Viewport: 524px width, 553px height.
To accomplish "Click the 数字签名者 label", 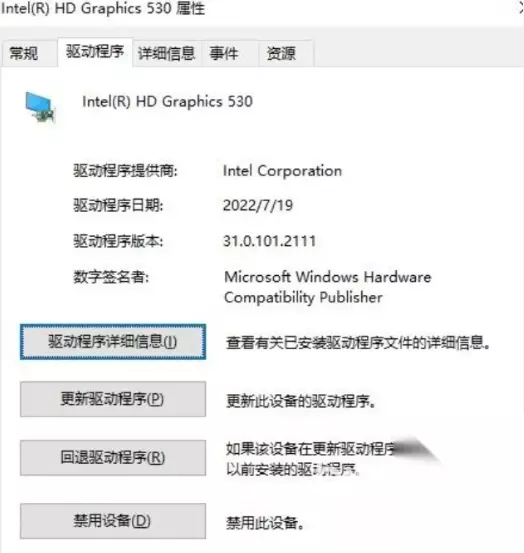I will 111,276.
